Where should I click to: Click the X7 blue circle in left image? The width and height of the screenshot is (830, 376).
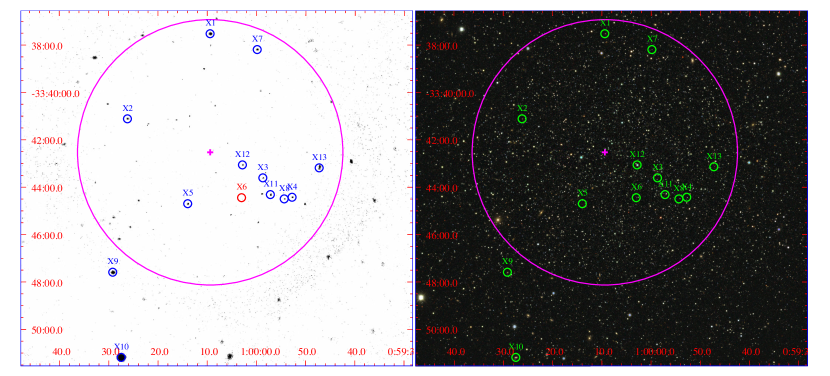(x=257, y=50)
